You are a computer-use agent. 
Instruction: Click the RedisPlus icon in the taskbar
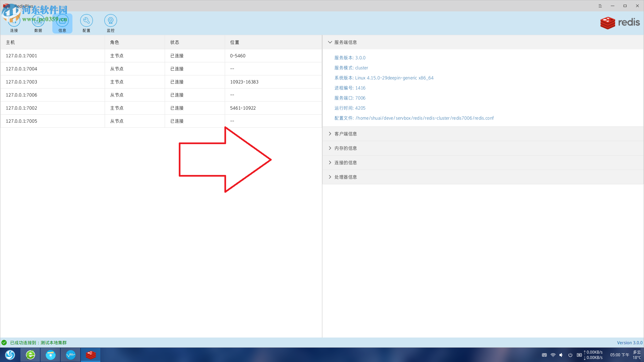[x=90, y=355]
